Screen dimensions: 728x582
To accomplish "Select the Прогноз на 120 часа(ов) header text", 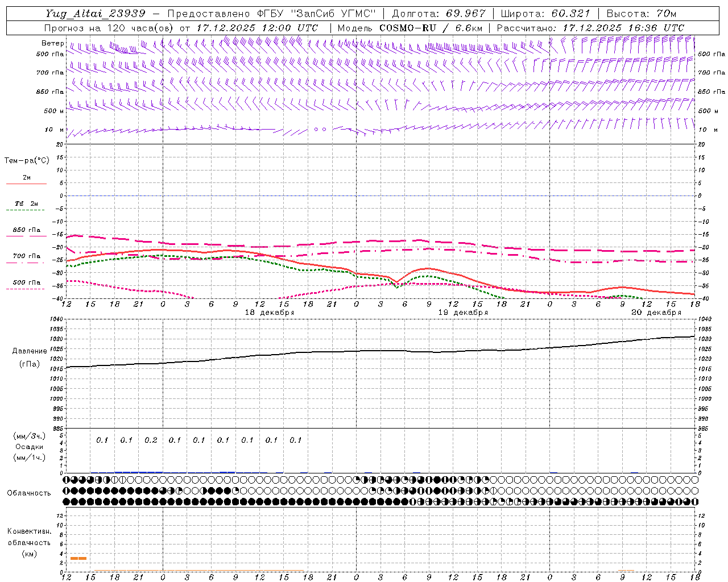I will pos(110,28).
